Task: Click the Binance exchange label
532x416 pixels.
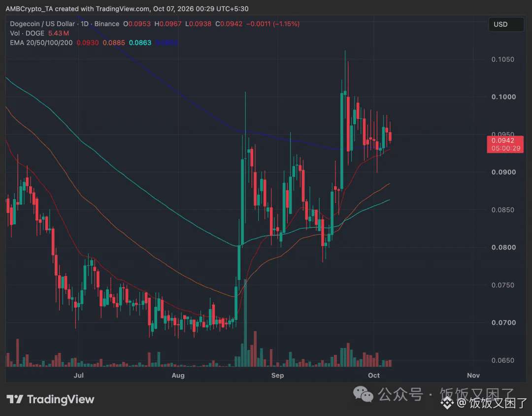Action: click(107, 24)
